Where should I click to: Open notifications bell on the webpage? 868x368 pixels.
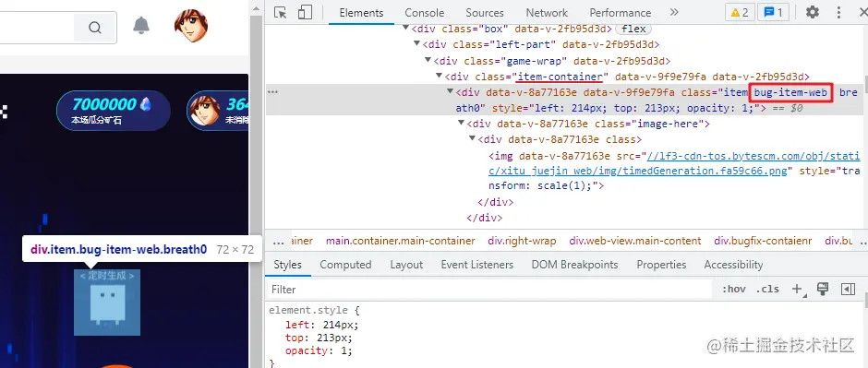[x=141, y=26]
